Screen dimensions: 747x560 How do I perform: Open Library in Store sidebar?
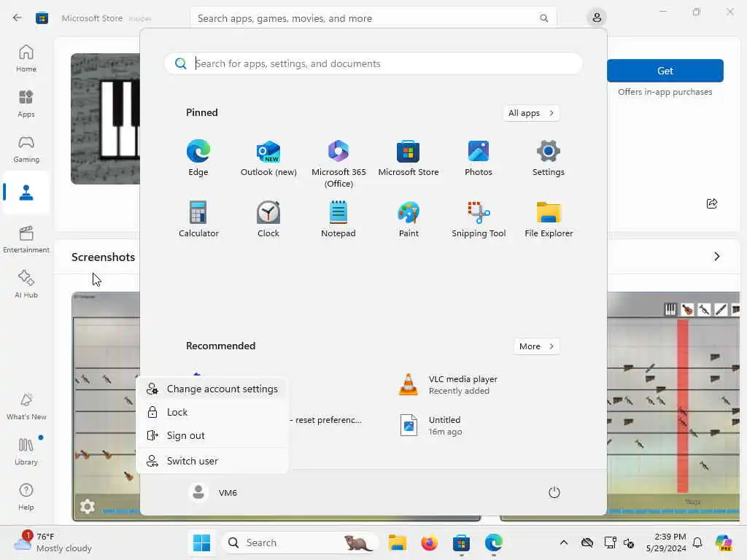tap(26, 451)
